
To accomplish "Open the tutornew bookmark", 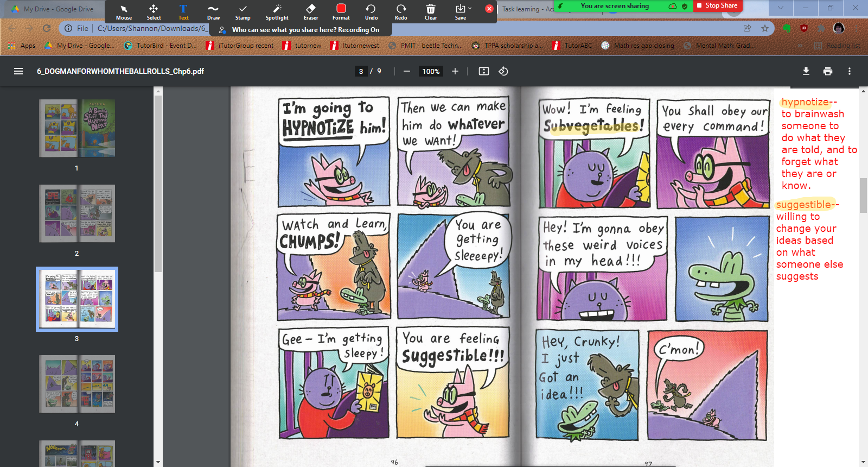I will pos(302,46).
